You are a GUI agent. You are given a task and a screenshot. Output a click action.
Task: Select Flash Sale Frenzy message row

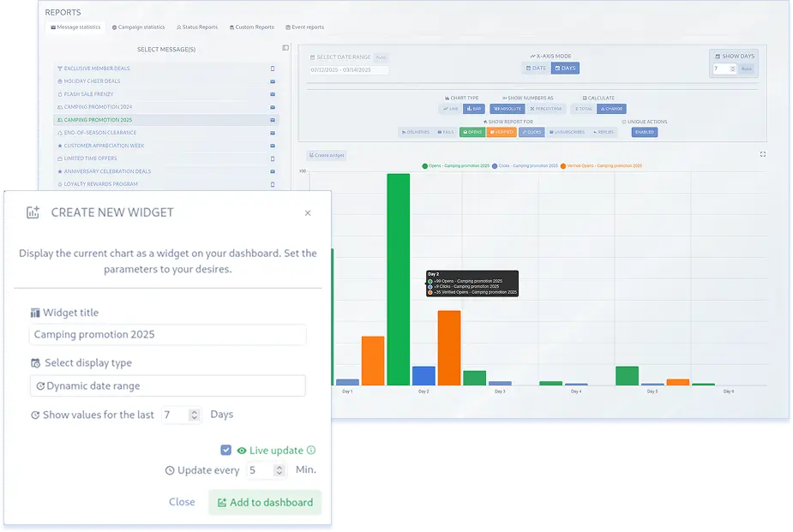pos(165,94)
